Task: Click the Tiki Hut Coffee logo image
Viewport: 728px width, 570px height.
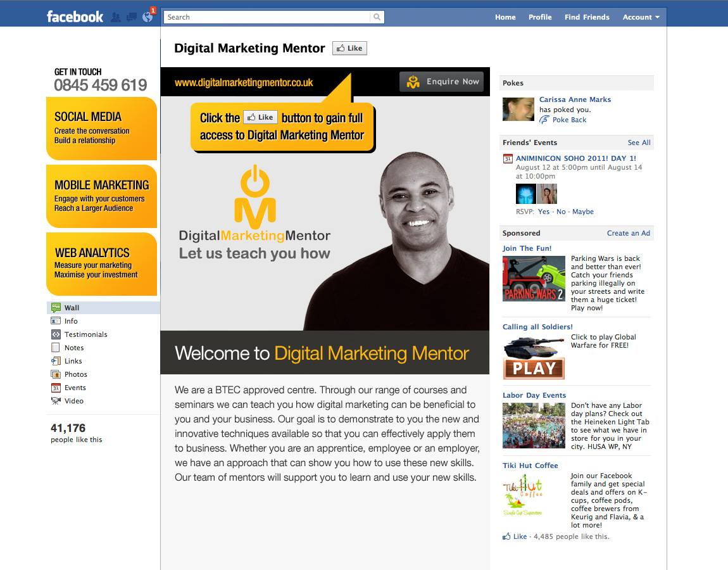Action: [524, 494]
